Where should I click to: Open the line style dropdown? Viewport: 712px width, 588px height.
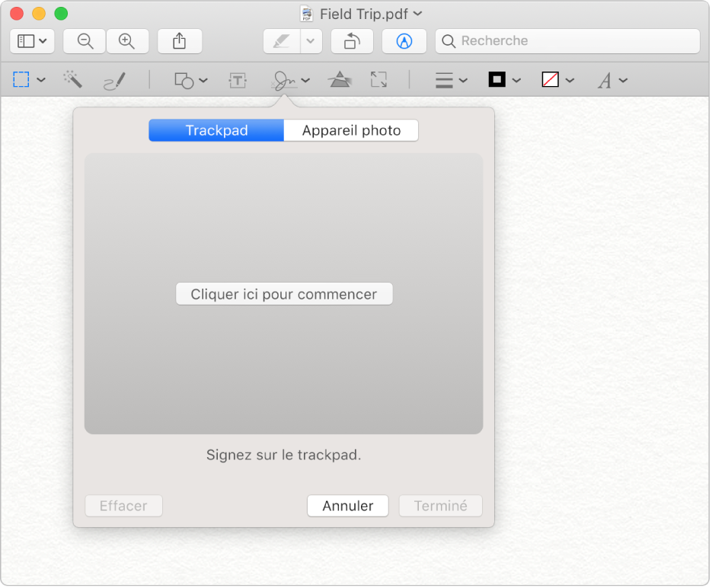451,80
